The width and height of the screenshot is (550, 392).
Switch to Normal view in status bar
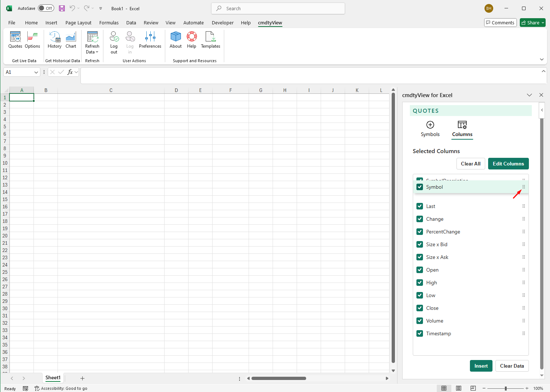444,388
